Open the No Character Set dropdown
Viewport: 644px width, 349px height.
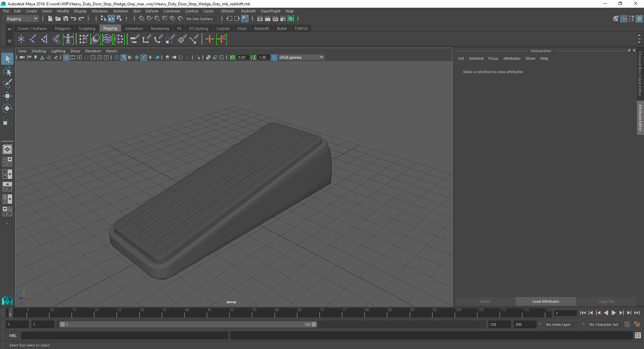pos(605,325)
